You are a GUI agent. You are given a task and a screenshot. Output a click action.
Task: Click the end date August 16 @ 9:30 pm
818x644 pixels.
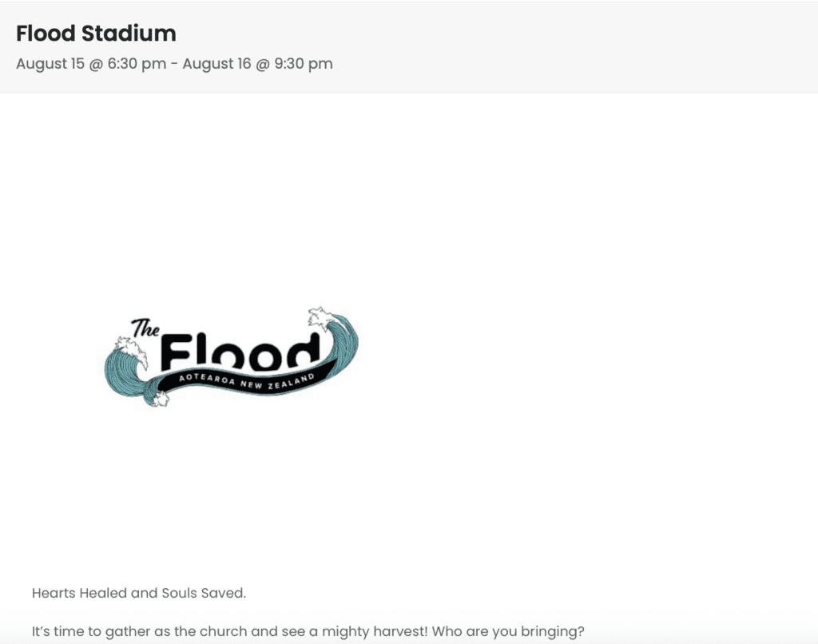[x=257, y=64]
